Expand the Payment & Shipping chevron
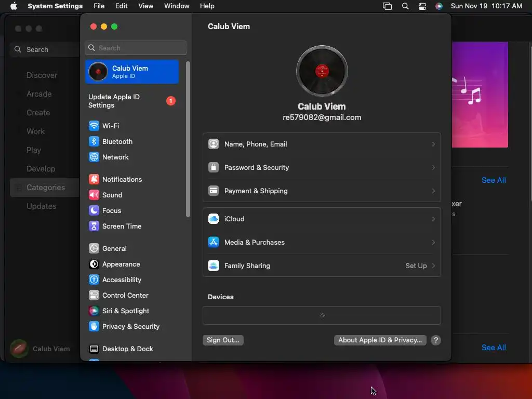The width and height of the screenshot is (532, 399). (x=434, y=191)
